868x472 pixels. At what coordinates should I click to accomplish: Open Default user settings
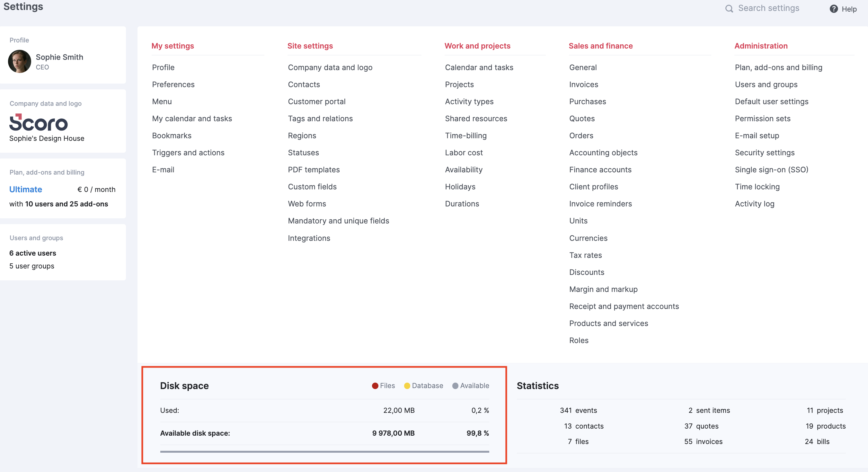click(771, 102)
